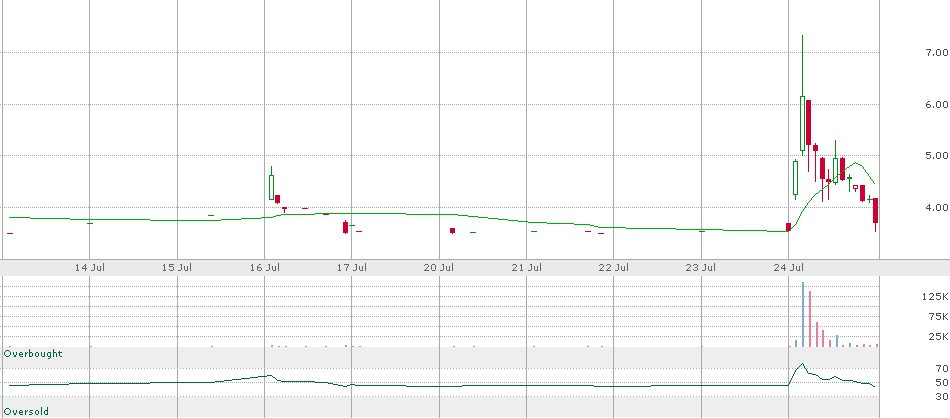Click the RSI peak on 24 Jul
This screenshot has height=418, width=950.
[802, 363]
